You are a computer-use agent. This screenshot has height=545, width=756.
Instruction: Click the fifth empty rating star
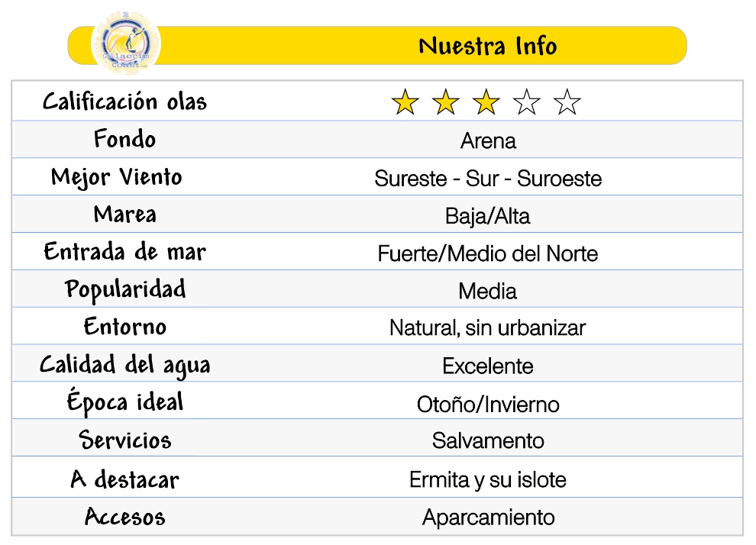point(567,102)
